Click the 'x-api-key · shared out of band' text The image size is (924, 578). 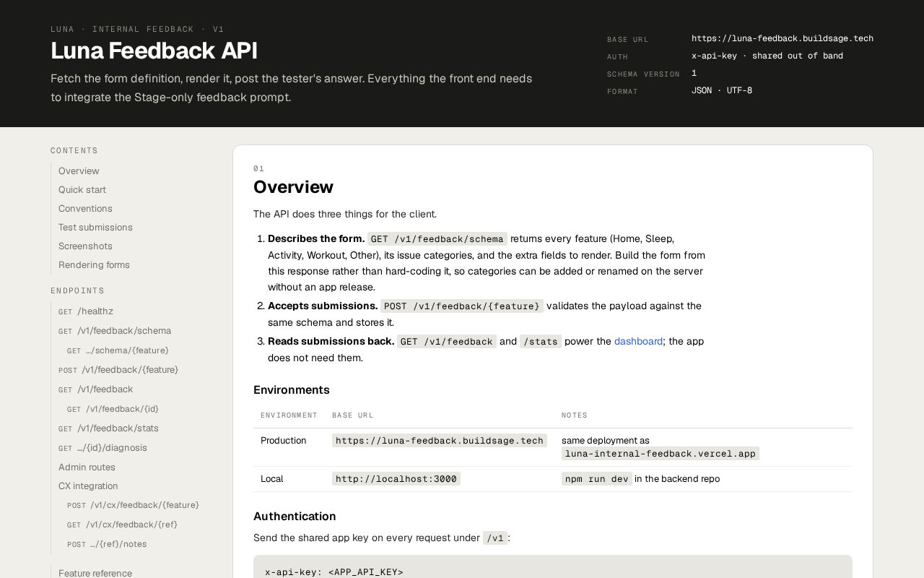767,56
